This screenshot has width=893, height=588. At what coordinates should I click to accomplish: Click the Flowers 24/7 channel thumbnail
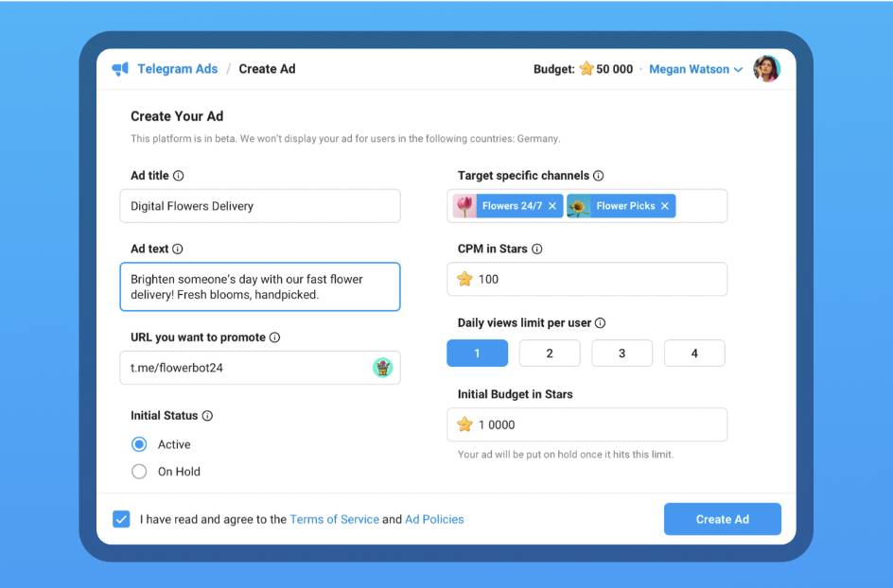coord(464,206)
